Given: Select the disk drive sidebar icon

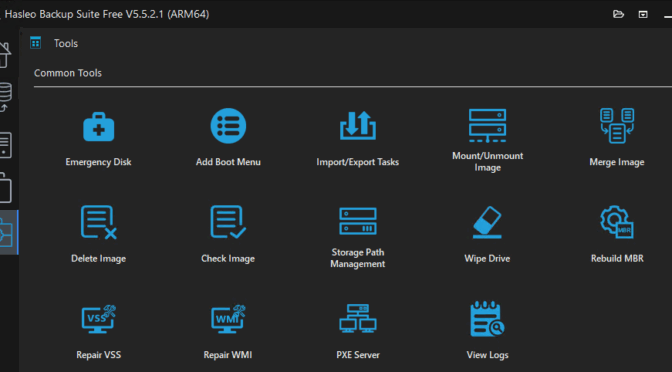Looking at the screenshot, I should point(6,145).
